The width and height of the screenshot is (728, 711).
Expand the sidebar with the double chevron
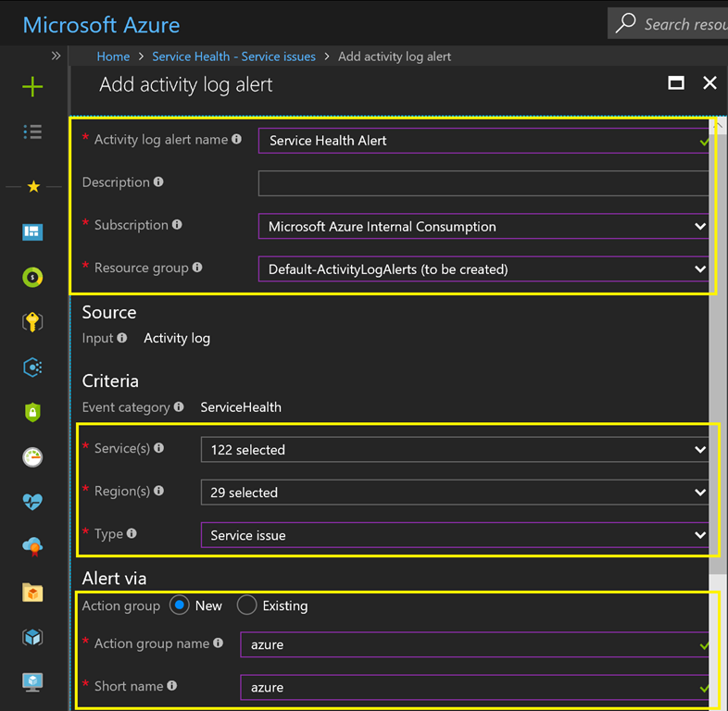point(56,56)
